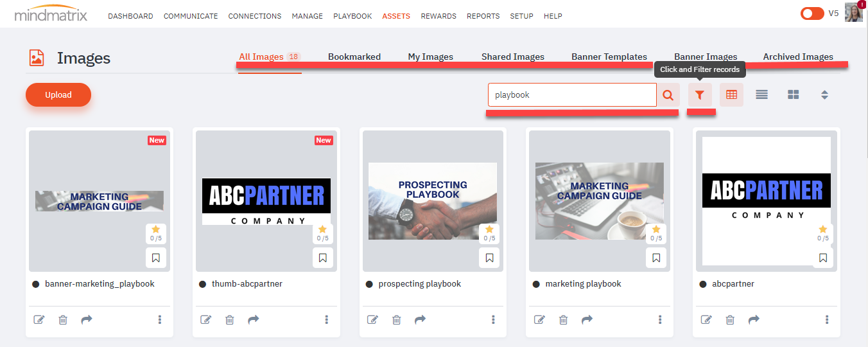Switch to large tile view
This screenshot has height=347, width=868.
794,95
